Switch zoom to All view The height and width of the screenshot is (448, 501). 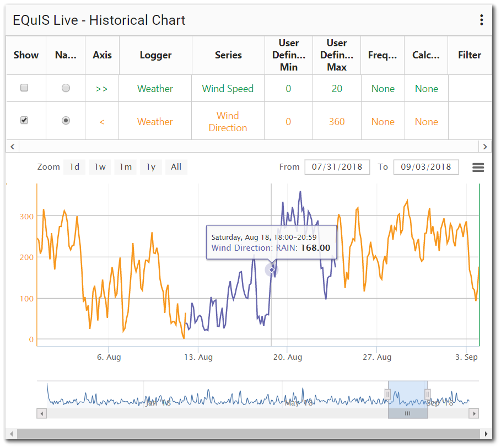176,167
